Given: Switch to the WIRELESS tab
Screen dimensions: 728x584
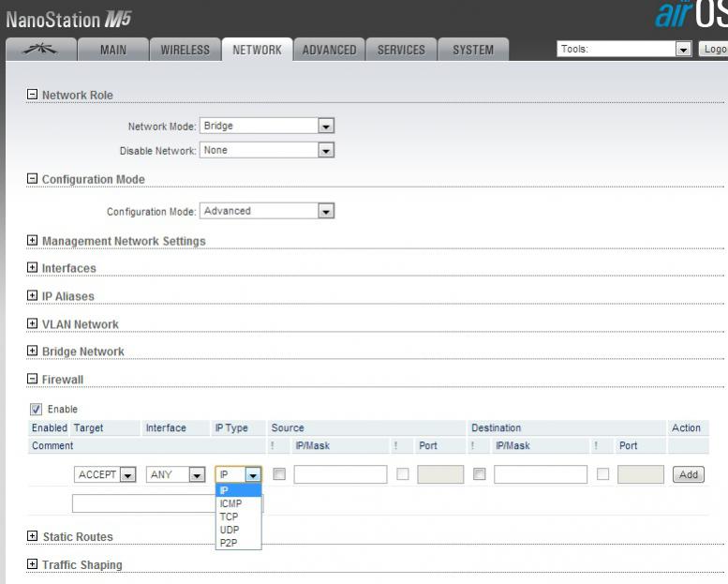Looking at the screenshot, I should [185, 50].
